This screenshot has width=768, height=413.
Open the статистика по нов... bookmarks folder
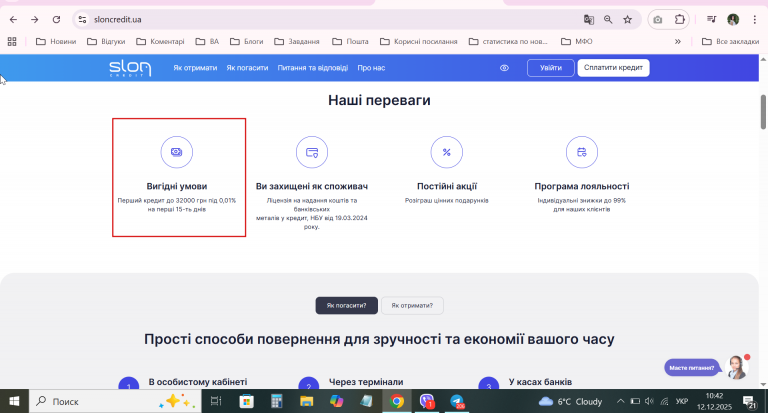click(508, 42)
